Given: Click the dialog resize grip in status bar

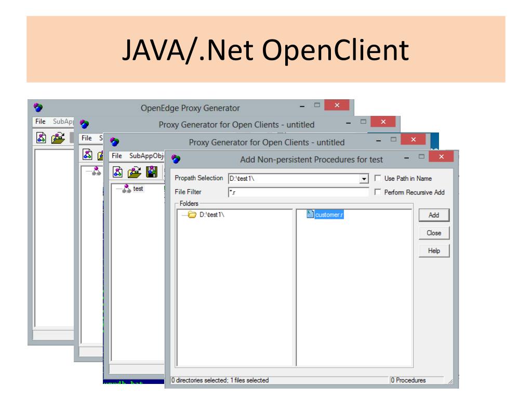Looking at the screenshot, I should (x=450, y=381).
